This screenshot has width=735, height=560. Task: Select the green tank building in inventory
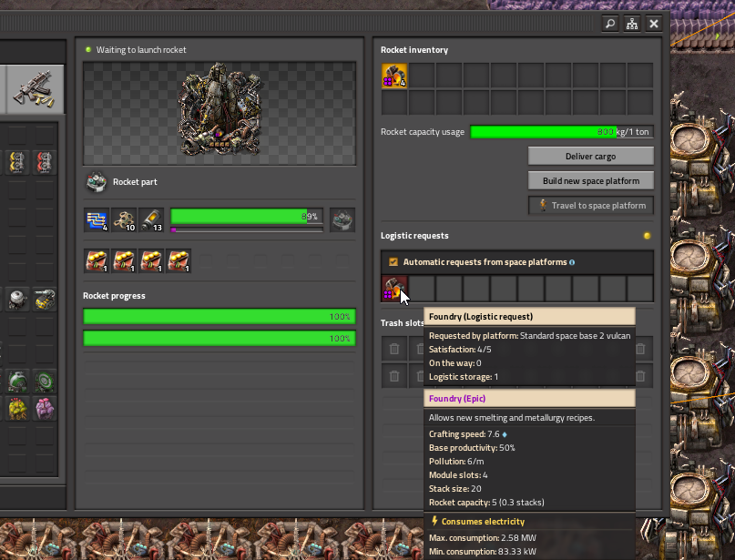pos(17,382)
